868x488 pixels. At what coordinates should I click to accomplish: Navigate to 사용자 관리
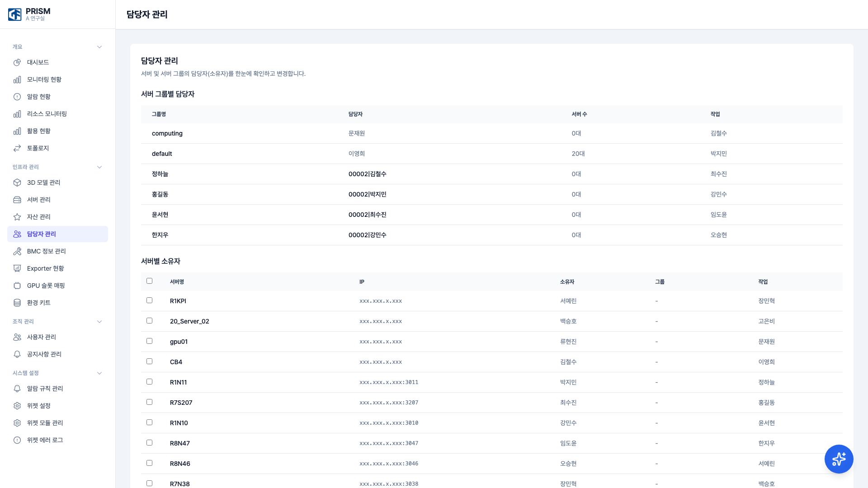[57, 337]
